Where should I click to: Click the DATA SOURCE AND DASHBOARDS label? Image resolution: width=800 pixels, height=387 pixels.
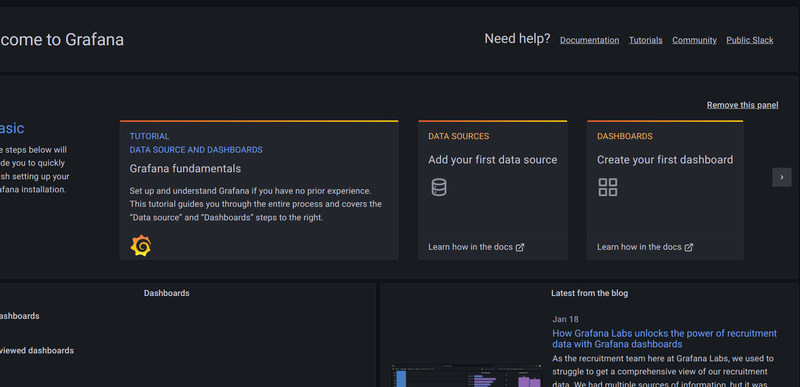[196, 150]
